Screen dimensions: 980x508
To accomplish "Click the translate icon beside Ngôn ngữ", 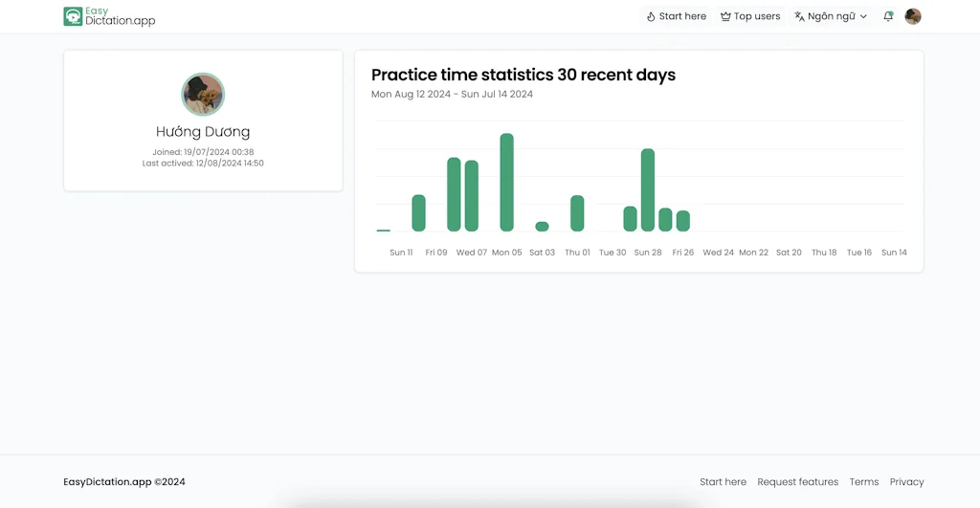I will click(x=799, y=16).
